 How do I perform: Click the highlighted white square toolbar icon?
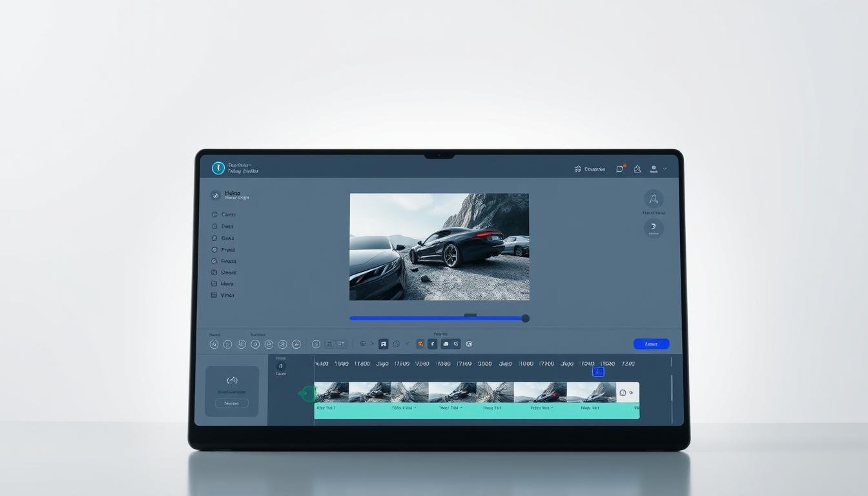[383, 344]
